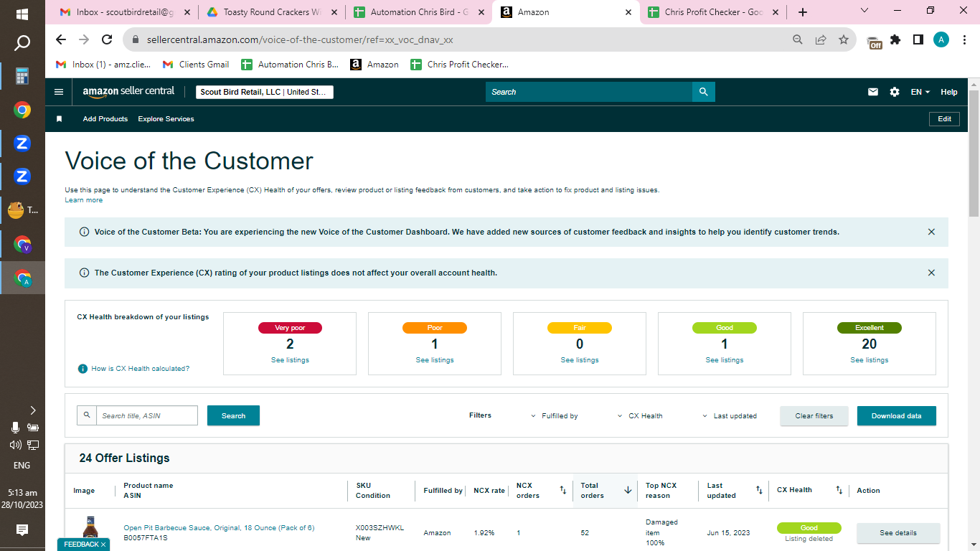Switch to the Chris Profit Checker tab

click(x=712, y=12)
